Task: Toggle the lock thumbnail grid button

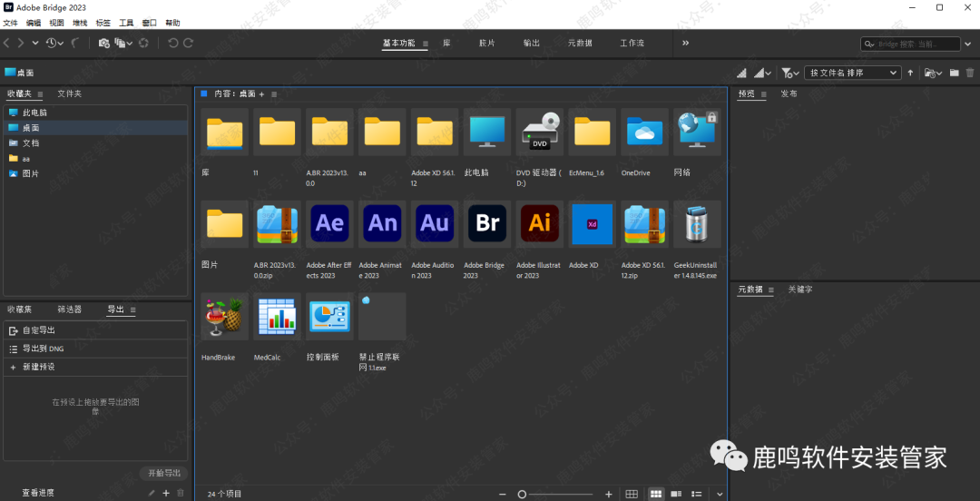Action: tap(632, 494)
